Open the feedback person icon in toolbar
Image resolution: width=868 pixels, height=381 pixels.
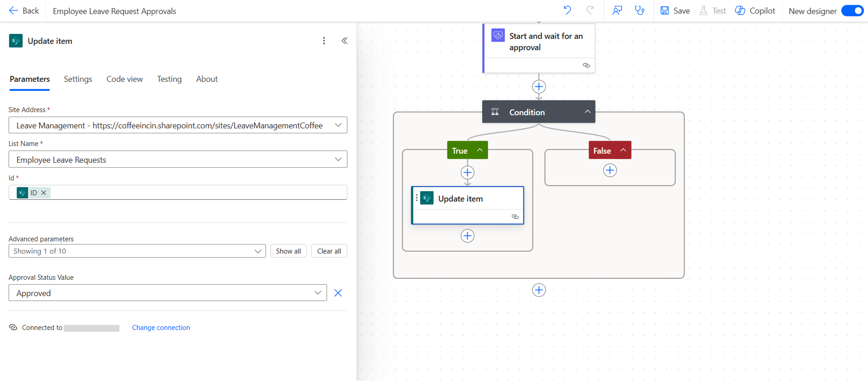[x=617, y=10]
